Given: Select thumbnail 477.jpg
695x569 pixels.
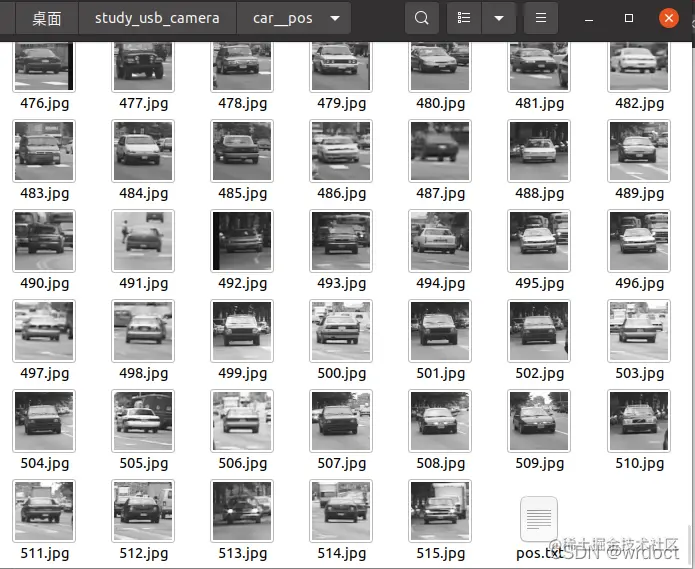Looking at the screenshot, I should coord(143,66).
